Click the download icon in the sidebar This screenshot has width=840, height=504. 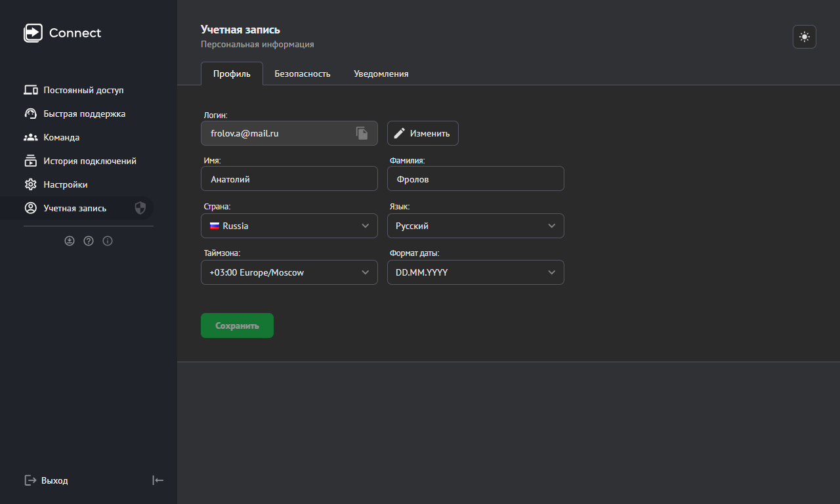pos(70,241)
